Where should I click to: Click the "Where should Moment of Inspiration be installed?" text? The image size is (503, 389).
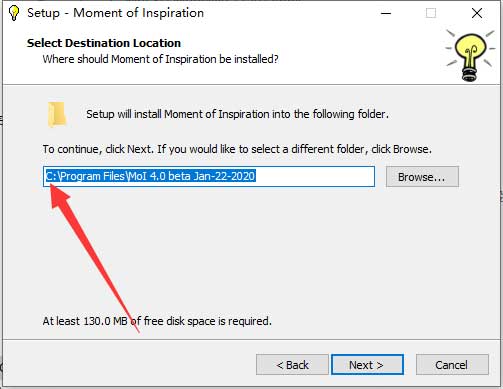tap(160, 59)
